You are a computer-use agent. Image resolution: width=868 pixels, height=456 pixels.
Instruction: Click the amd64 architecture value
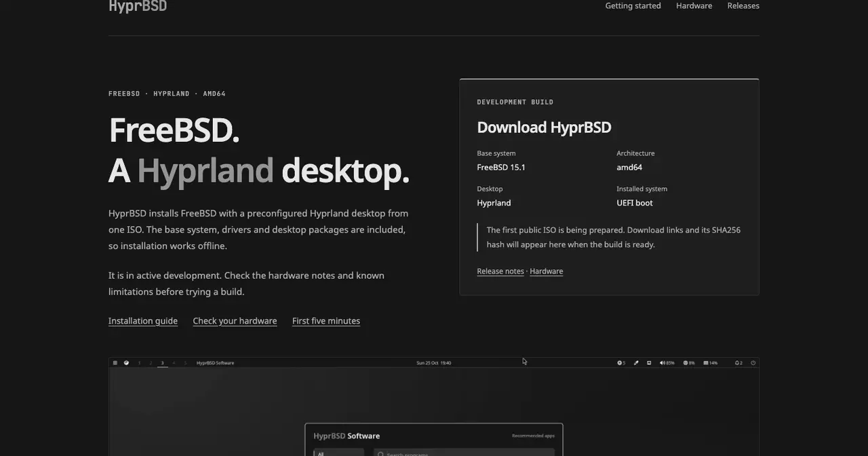click(x=629, y=167)
